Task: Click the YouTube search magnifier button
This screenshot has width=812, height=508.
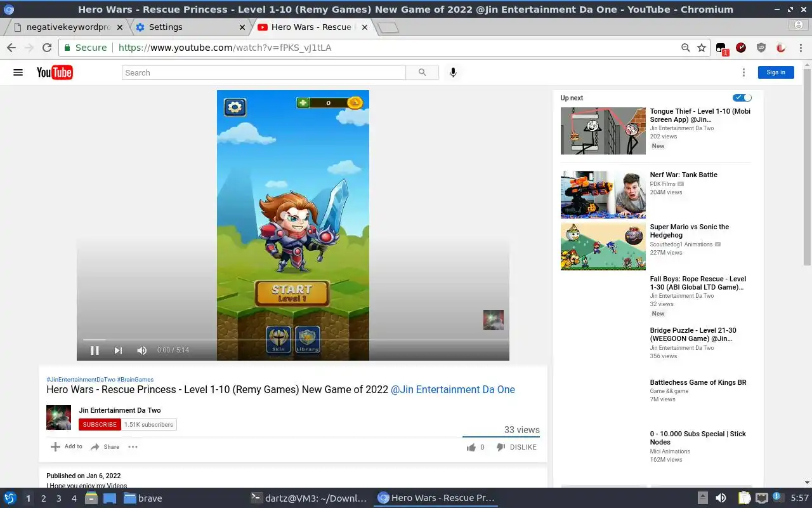Action: click(x=422, y=72)
